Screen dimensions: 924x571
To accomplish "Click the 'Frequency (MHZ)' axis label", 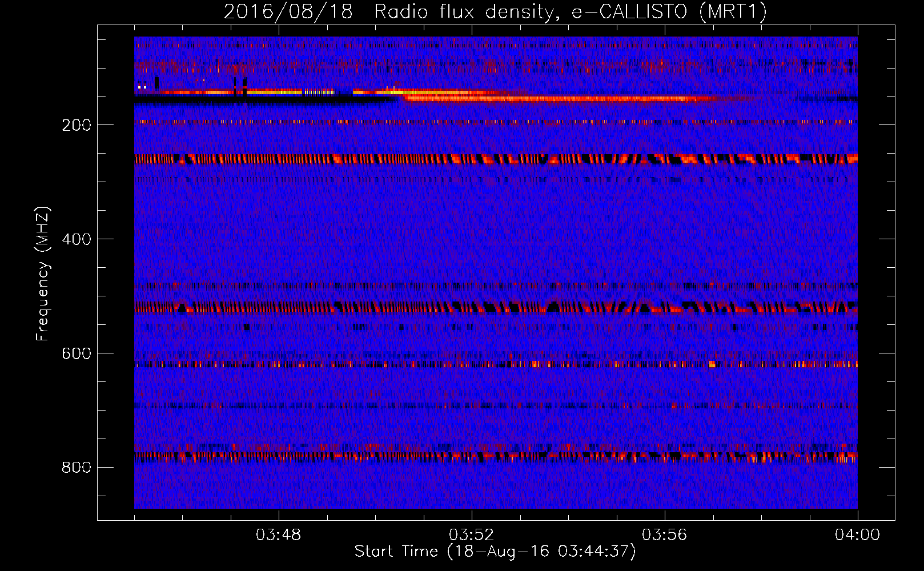I will pos(42,274).
